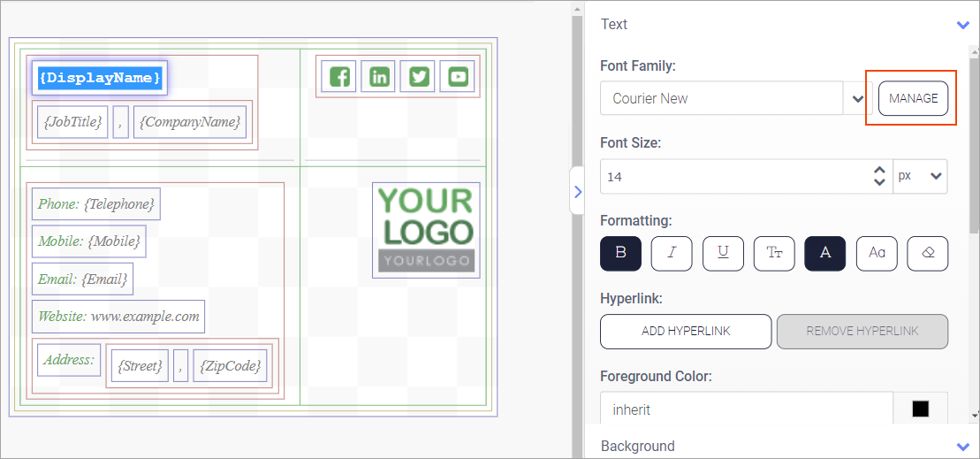
Task: Toggle underline formatting
Action: 723,253
